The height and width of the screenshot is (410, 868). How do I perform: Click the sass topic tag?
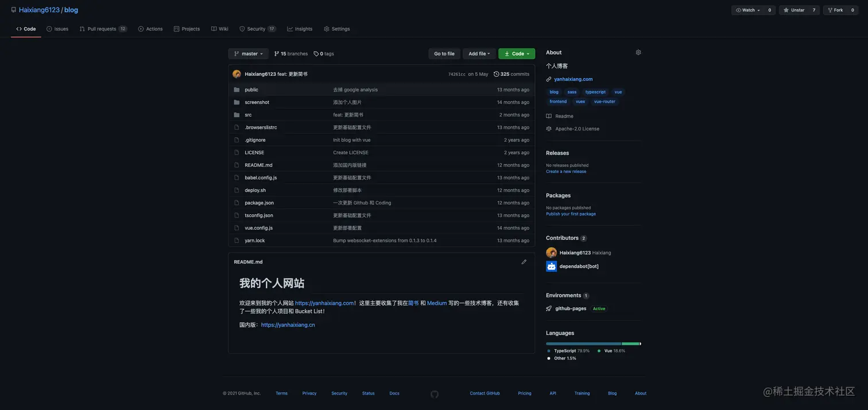[x=572, y=92]
